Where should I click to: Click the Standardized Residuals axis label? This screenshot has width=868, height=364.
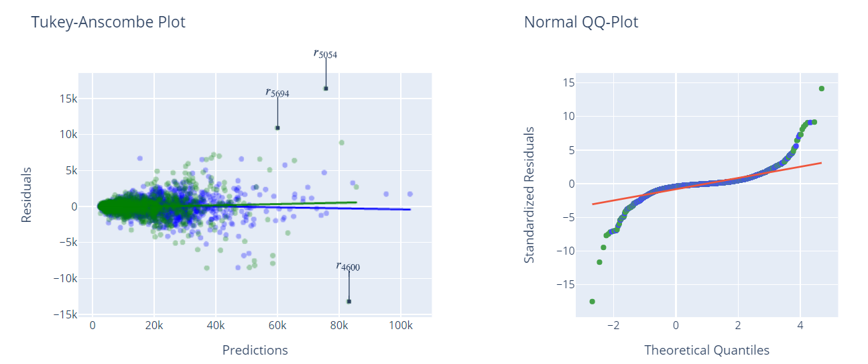point(529,194)
